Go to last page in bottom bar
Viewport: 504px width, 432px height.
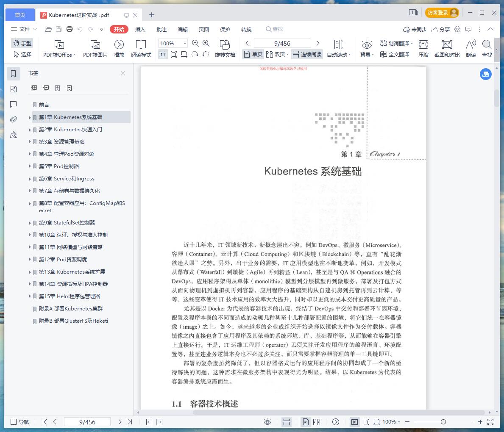pyautogui.click(x=130, y=422)
